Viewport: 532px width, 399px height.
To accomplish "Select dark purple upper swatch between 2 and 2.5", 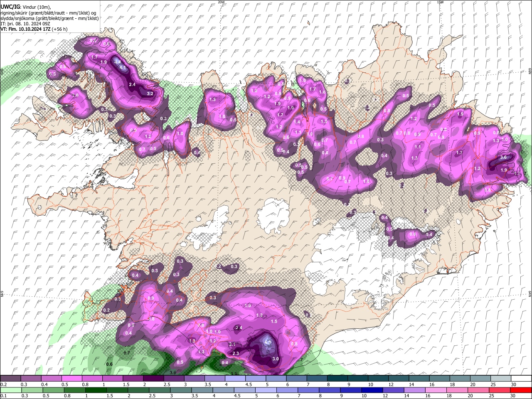I will pyautogui.click(x=153, y=378).
